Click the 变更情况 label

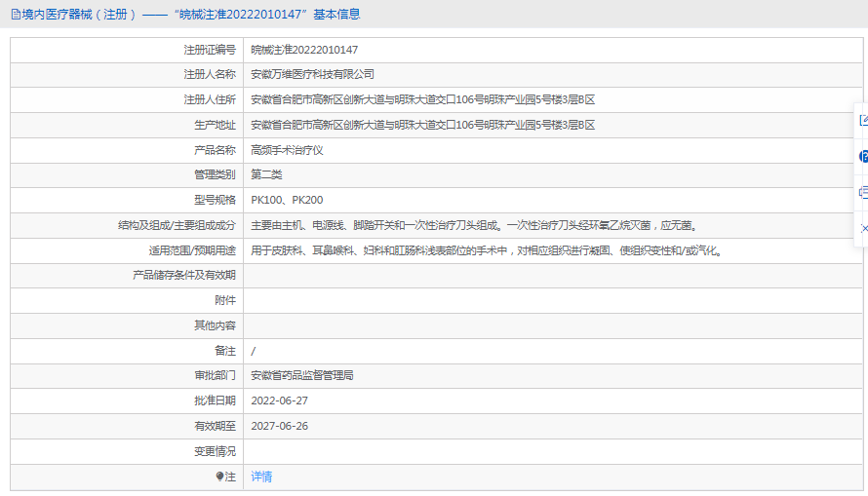(x=215, y=452)
